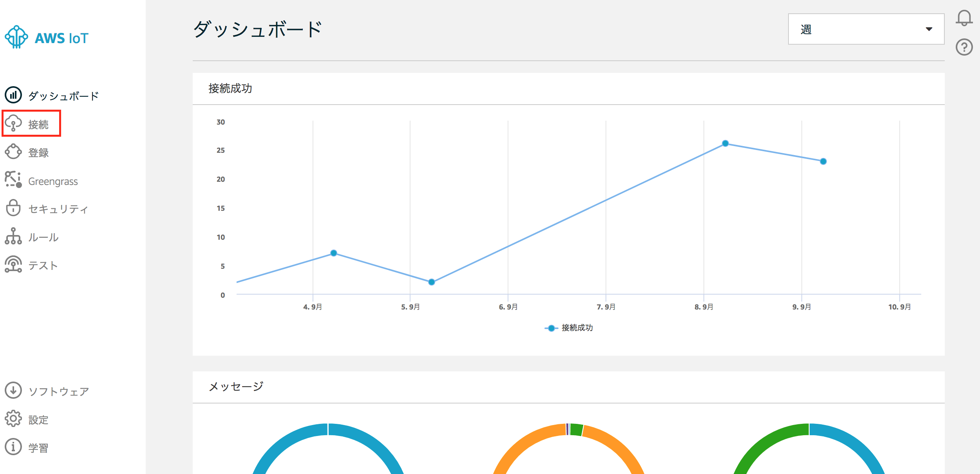Image resolution: width=980 pixels, height=474 pixels.
Task: Open the ルール sidebar item
Action: (43, 237)
